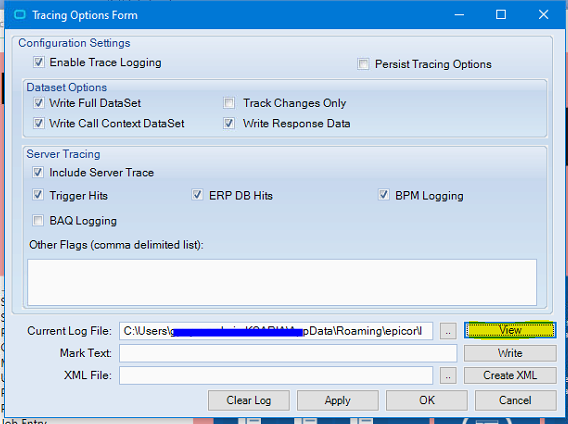
Task: Click the Mark Text input field
Action: pyautogui.click(x=288, y=353)
